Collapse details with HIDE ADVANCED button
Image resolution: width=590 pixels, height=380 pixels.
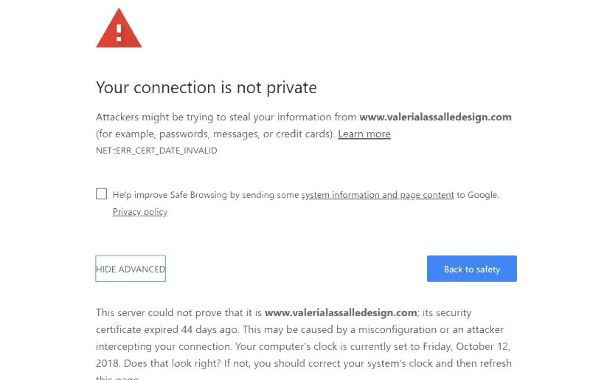coord(131,269)
